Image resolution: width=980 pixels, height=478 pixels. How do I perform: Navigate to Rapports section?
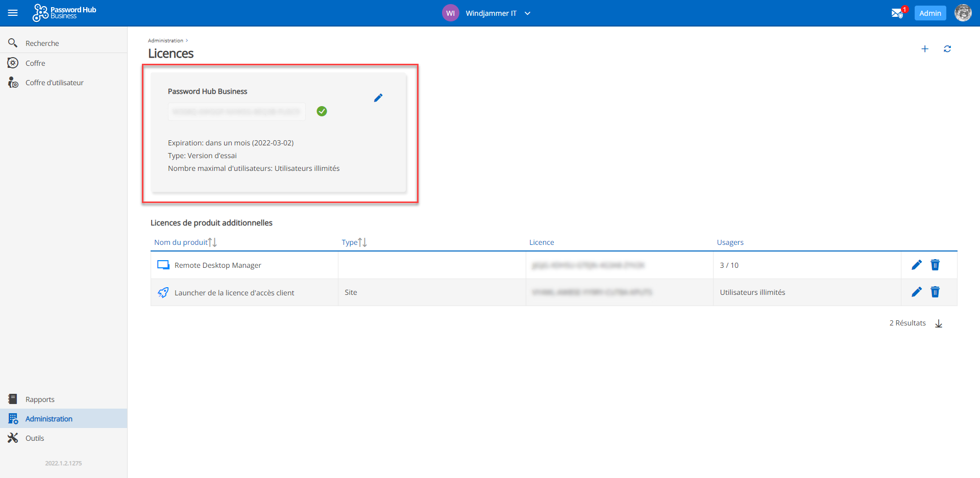tap(40, 399)
